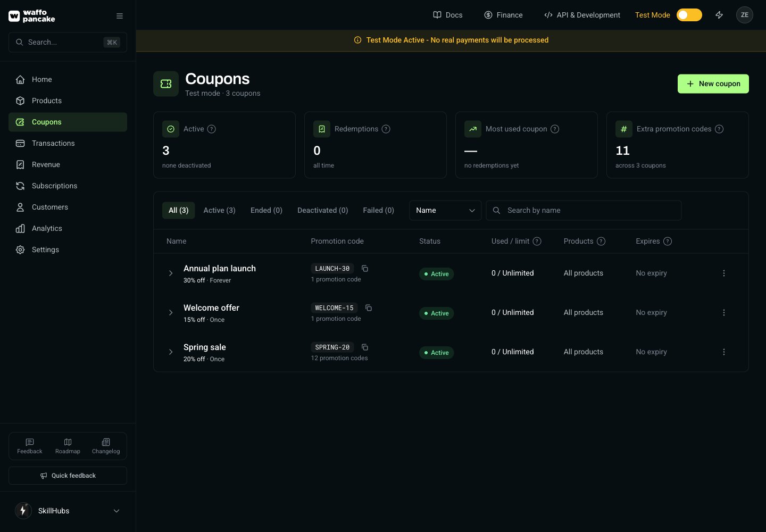This screenshot has height=532, width=766.
Task: Focus the Search by name field
Action: click(x=584, y=210)
